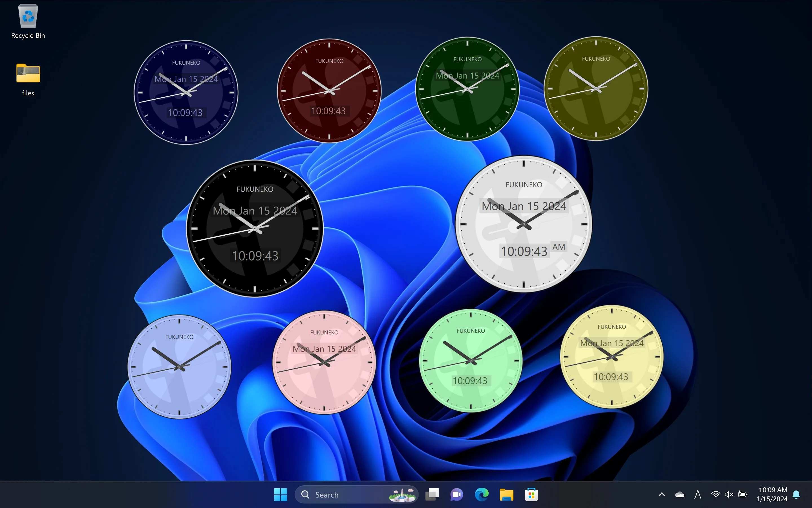Click the muted volume tray icon
Image resolution: width=812 pixels, height=508 pixels.
point(729,494)
